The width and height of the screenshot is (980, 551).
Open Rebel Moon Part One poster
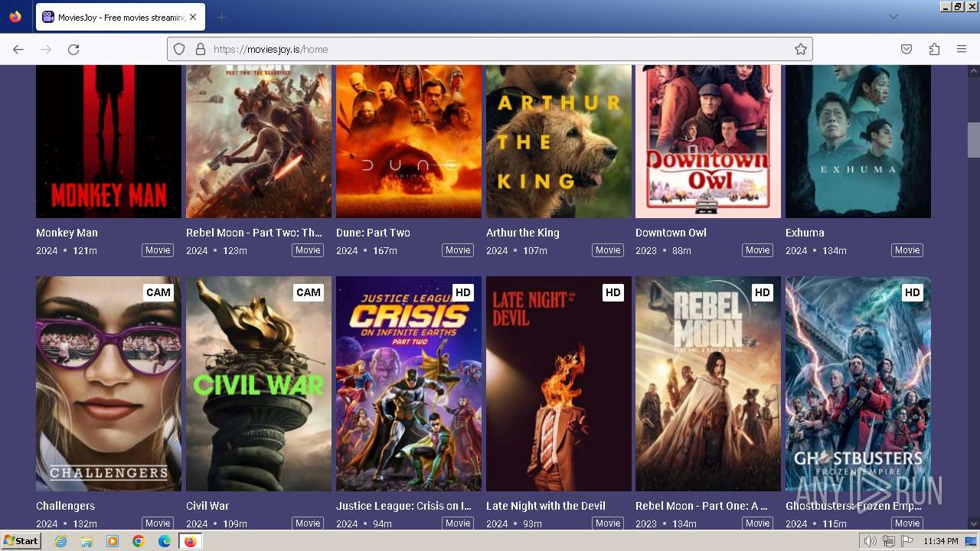(x=708, y=383)
